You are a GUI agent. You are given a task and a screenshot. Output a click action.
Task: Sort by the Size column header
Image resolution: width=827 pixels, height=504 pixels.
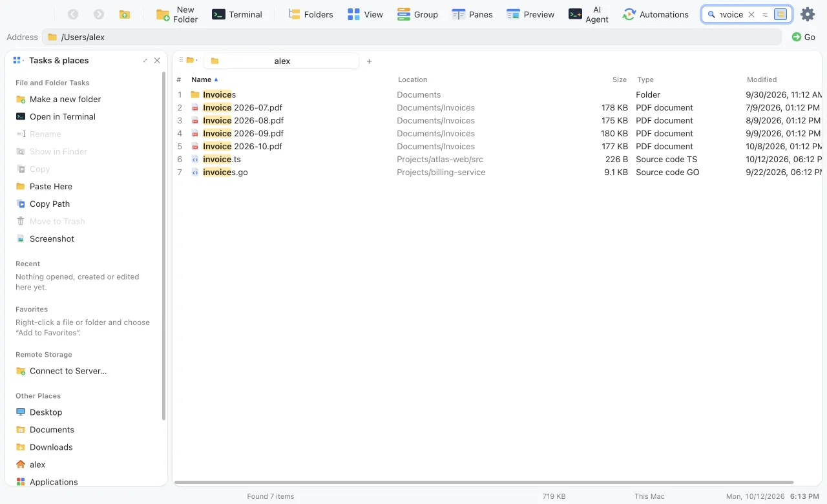point(620,79)
